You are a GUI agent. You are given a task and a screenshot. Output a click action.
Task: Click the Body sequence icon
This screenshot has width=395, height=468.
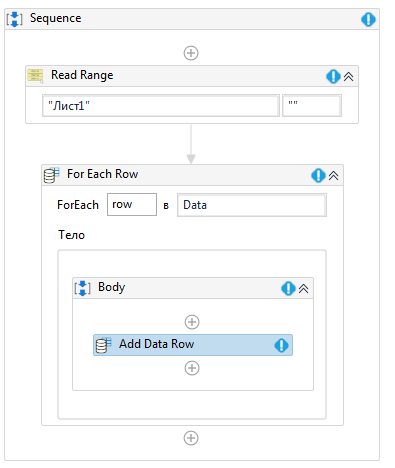pyautogui.click(x=82, y=288)
